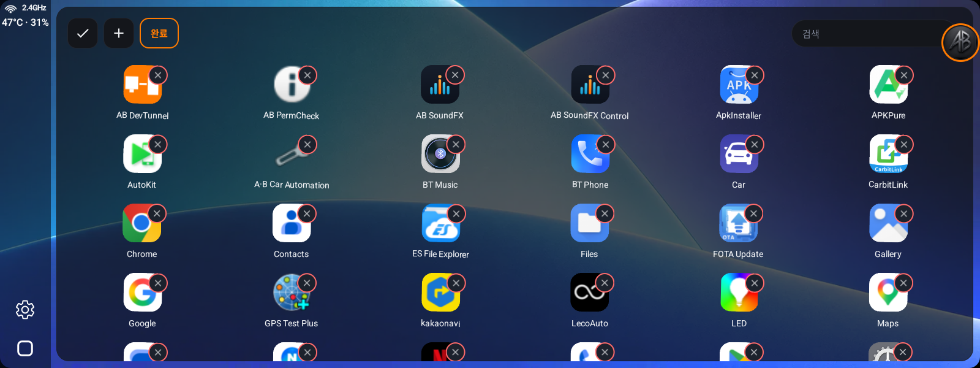Open the Chrome browser icon
The width and height of the screenshot is (980, 368).
pyautogui.click(x=142, y=223)
